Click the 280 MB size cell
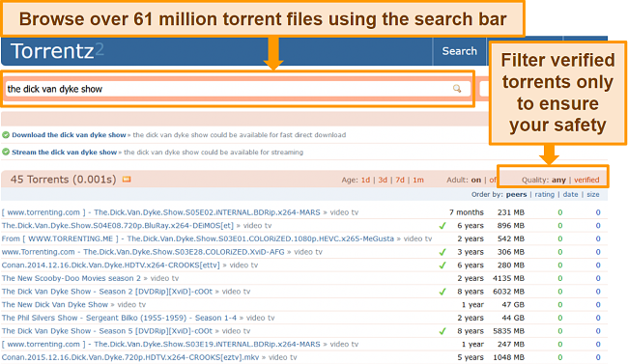This screenshot has height=364, width=628. pos(511,266)
